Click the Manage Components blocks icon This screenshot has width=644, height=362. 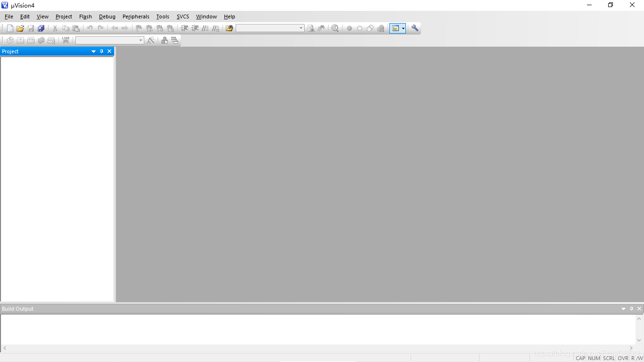point(165,41)
